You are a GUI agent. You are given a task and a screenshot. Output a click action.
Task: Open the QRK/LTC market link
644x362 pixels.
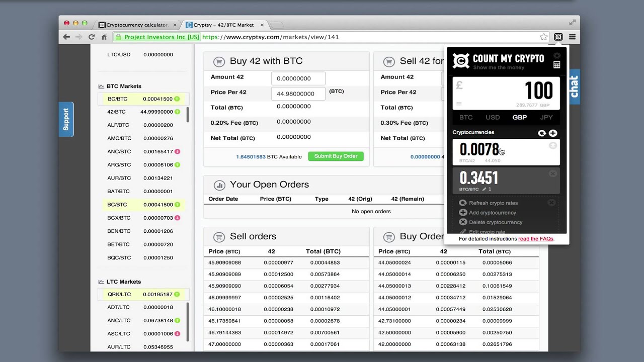tap(119, 295)
